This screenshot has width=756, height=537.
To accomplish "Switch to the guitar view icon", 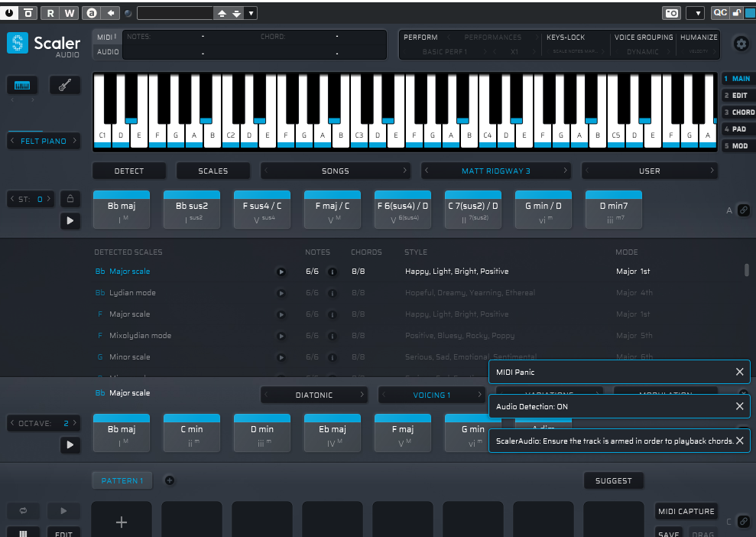I will click(x=65, y=85).
